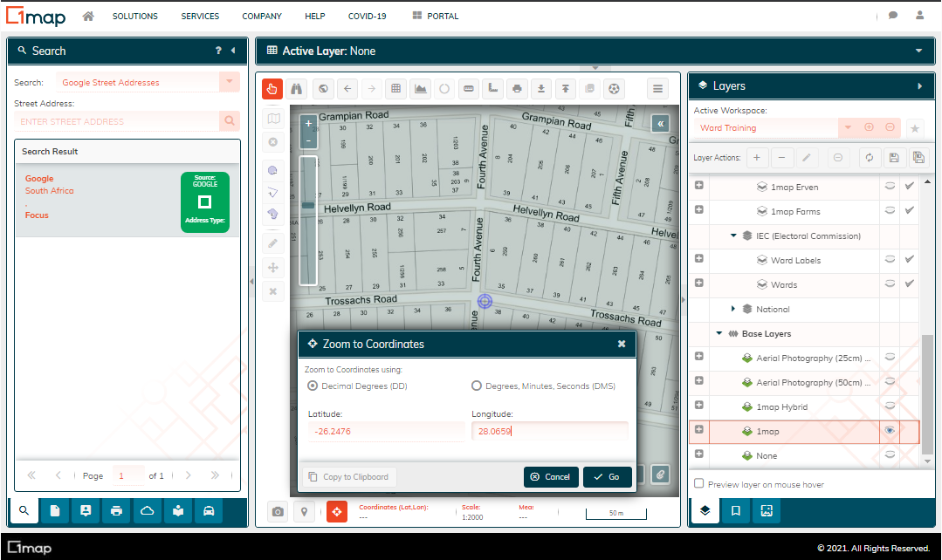This screenshot has height=560, width=942.
Task: Click the binoculars identify tool
Action: click(297, 89)
